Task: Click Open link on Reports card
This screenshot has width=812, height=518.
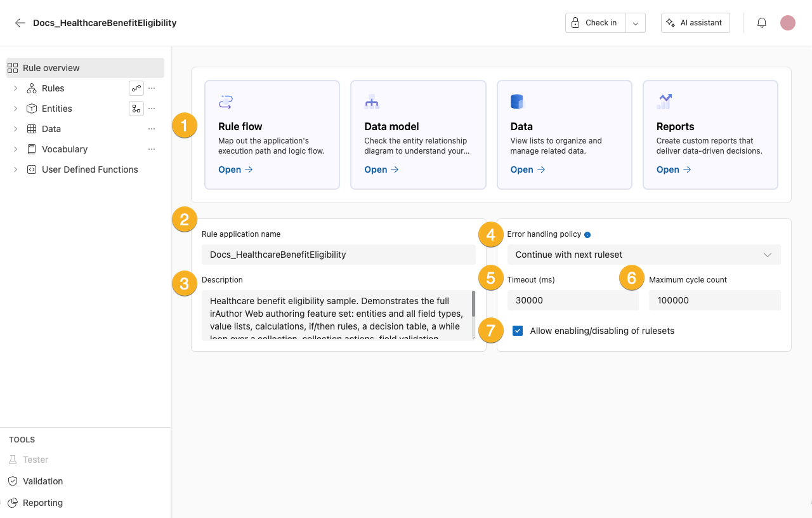Action: coord(674,169)
